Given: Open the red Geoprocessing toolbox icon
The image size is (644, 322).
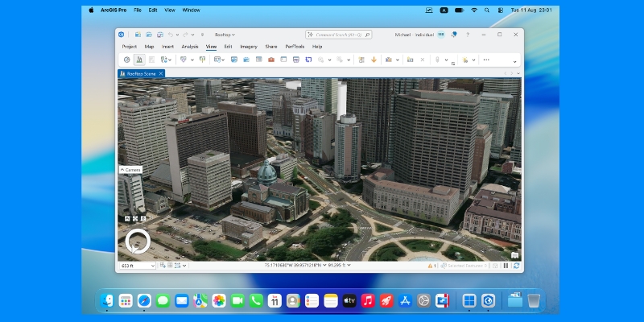Looking at the screenshot, I should click(x=271, y=60).
